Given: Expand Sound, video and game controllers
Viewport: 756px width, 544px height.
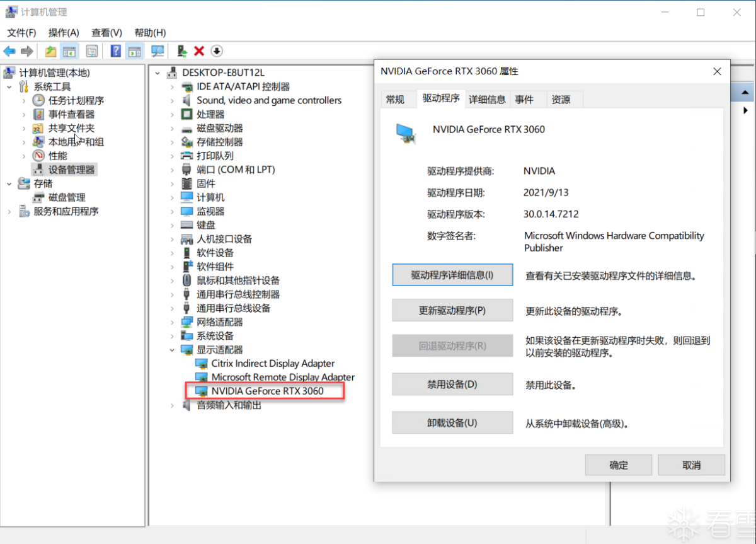Looking at the screenshot, I should [x=172, y=101].
